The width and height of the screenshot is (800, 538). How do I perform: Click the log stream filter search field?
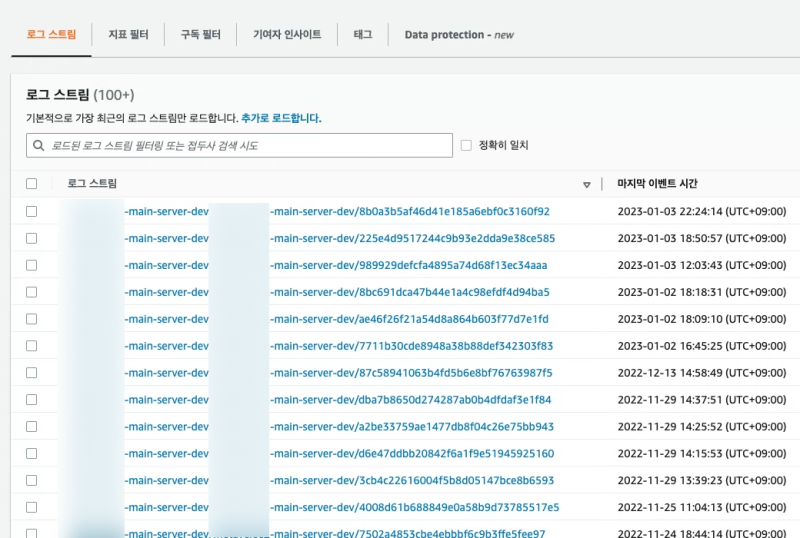coord(245,146)
